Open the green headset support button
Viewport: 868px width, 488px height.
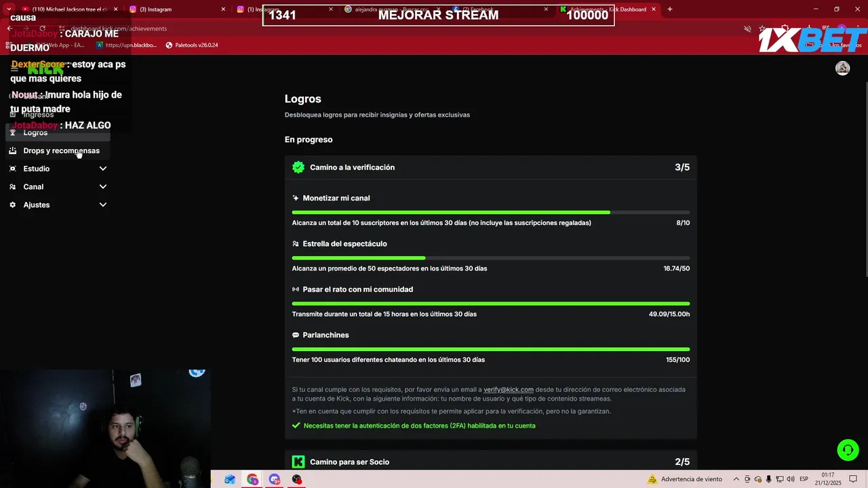(x=847, y=449)
